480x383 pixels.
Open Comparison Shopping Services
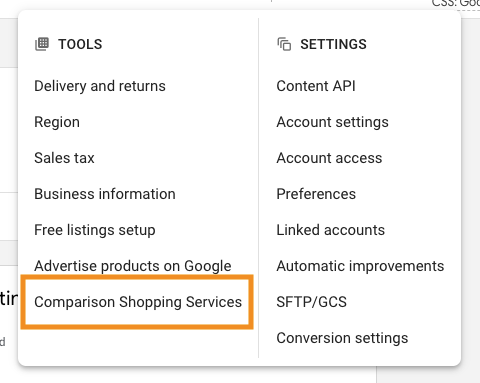[x=138, y=302]
